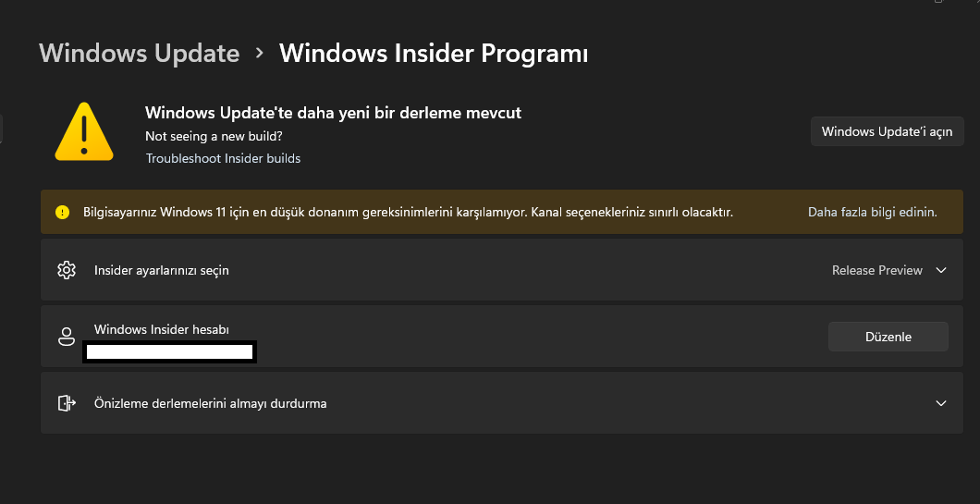Click the Windows Insider Programı page title
This screenshot has height=504, width=980.
point(434,54)
